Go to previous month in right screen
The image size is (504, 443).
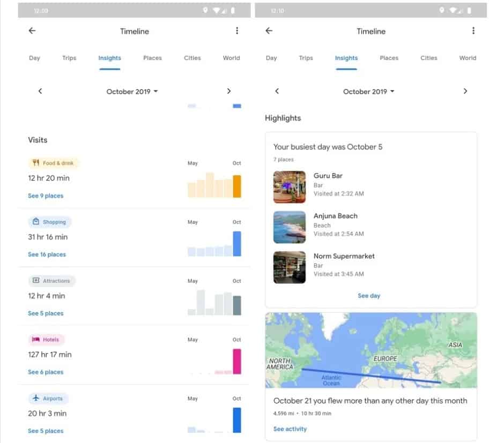277,91
